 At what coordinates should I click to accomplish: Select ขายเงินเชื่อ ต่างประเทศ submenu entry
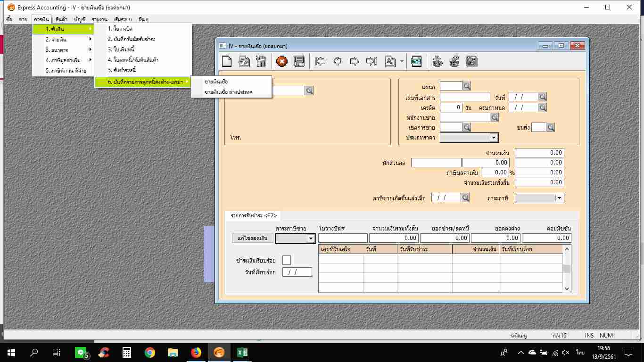point(231,92)
